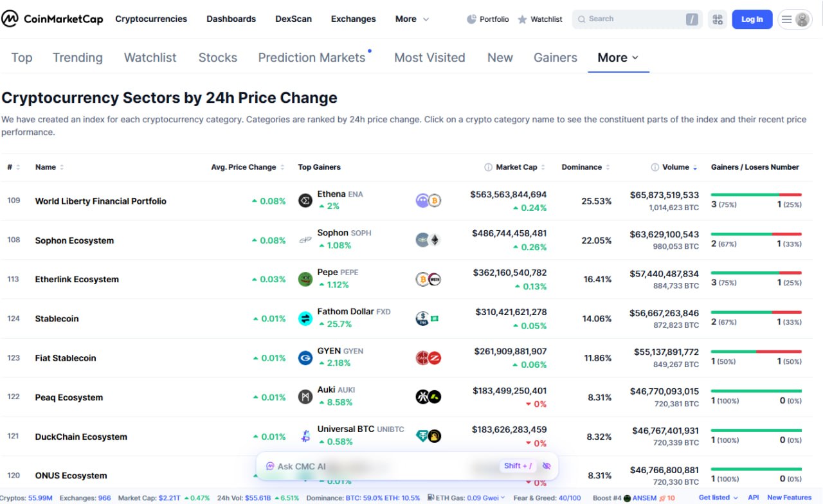Click the gainers/losers bar for Peaq Ecosystem
Image resolution: width=823 pixels, height=504 pixels.
coord(756,391)
